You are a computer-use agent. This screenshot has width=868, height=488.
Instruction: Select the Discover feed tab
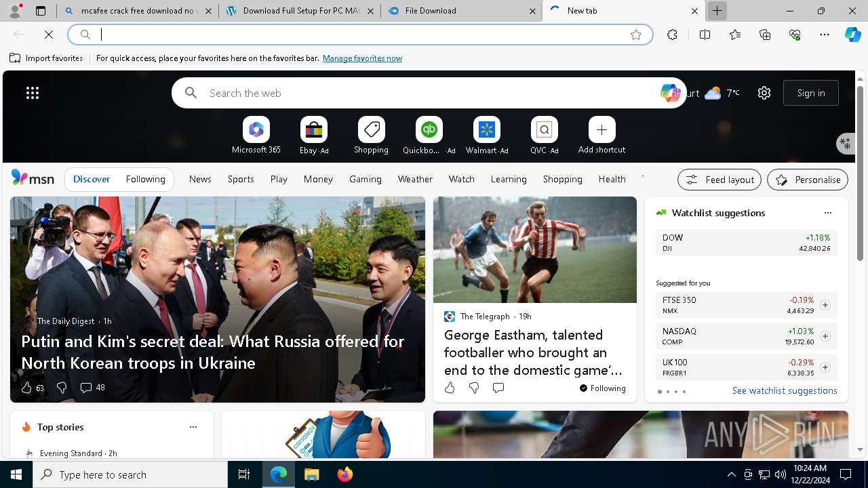[92, 179]
